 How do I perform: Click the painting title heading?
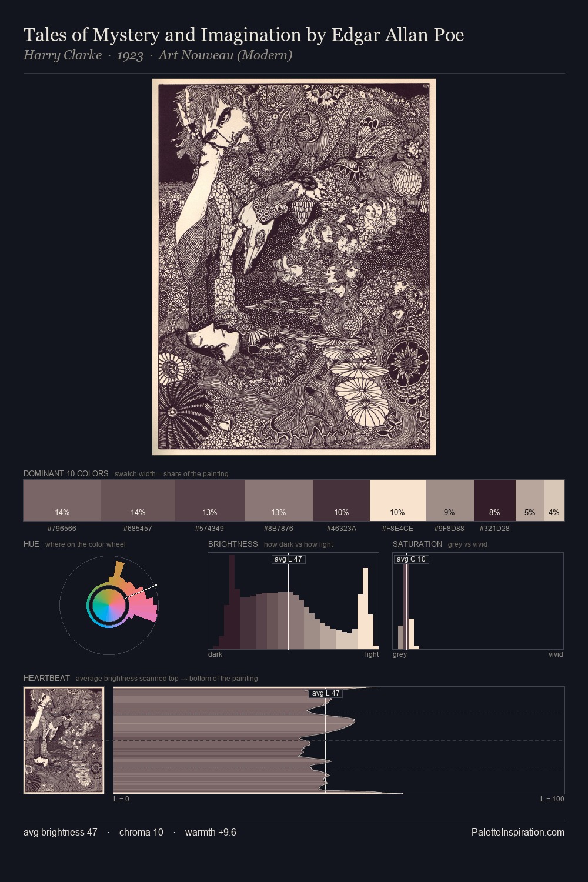point(244,35)
